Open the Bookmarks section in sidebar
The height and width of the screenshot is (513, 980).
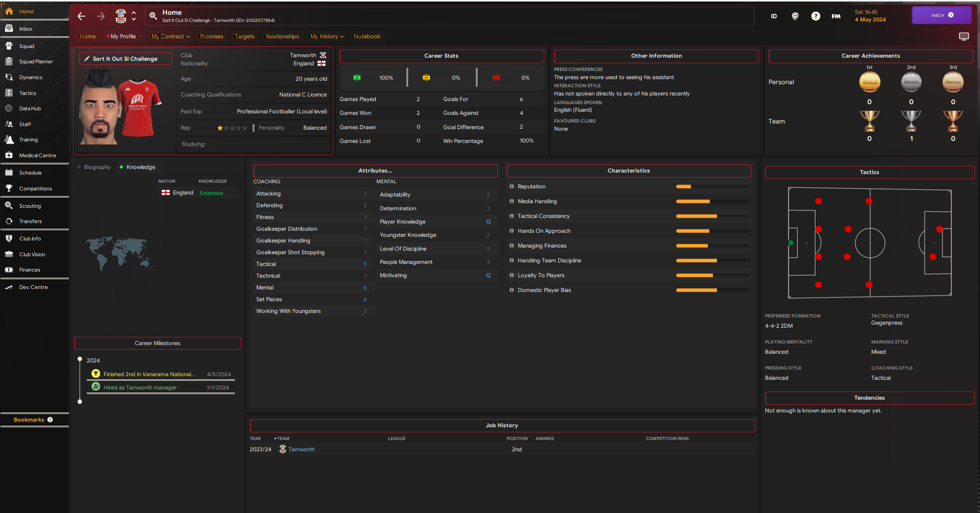(29, 420)
